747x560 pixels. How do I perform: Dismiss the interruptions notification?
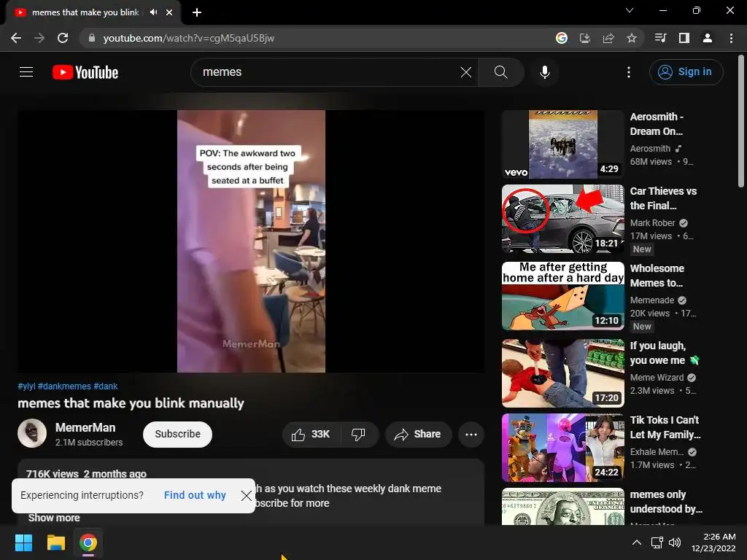coord(247,496)
